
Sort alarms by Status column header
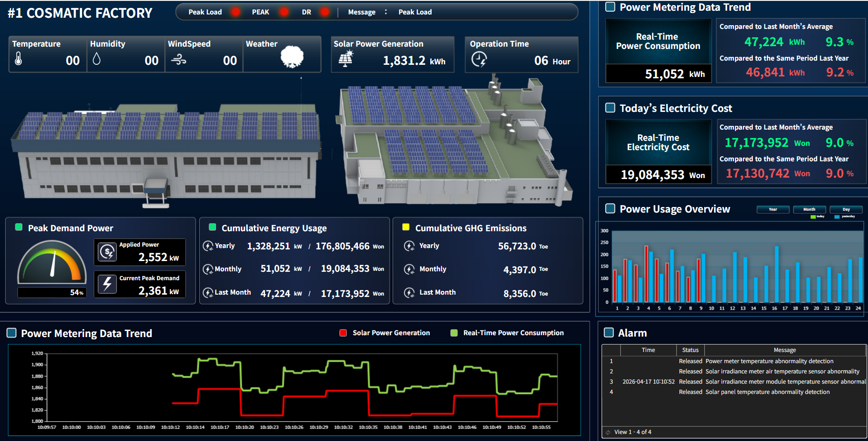click(690, 350)
